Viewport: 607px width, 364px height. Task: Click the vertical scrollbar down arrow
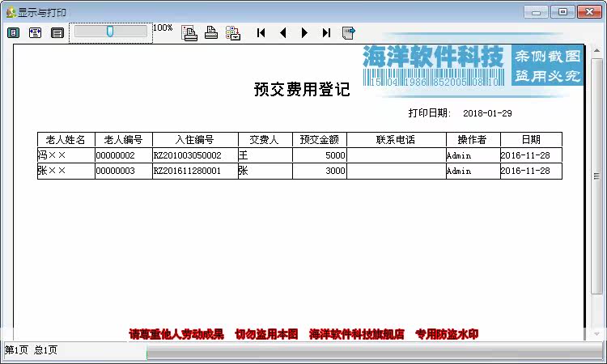pyautogui.click(x=596, y=334)
